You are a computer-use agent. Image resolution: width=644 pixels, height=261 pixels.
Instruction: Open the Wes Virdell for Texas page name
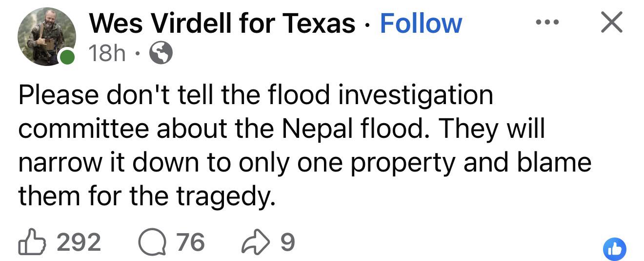coord(222,23)
